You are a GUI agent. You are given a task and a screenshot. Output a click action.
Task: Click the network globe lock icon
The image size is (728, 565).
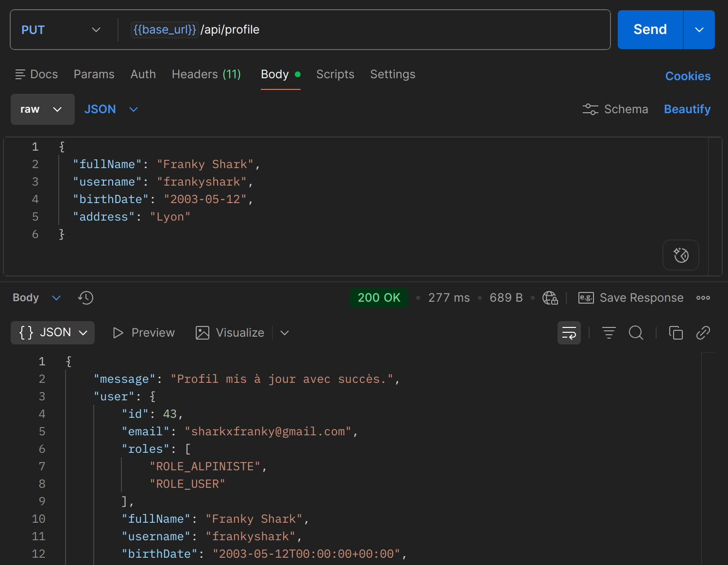click(x=550, y=298)
